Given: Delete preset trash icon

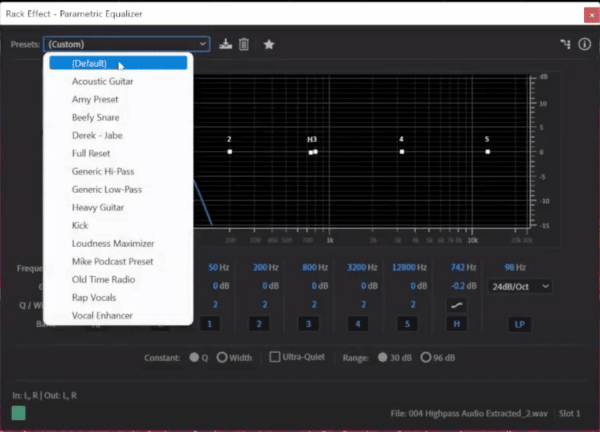Looking at the screenshot, I should 244,44.
